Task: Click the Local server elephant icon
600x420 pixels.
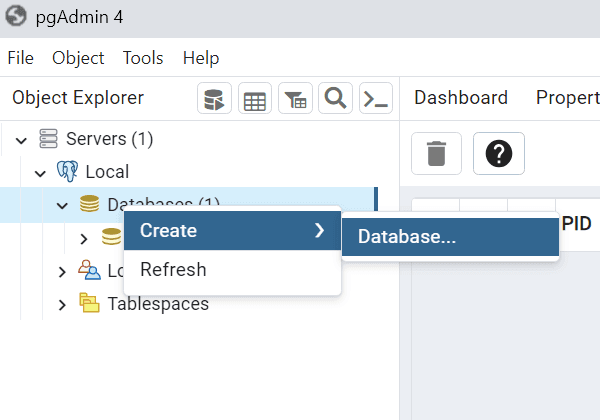Action: point(68,172)
